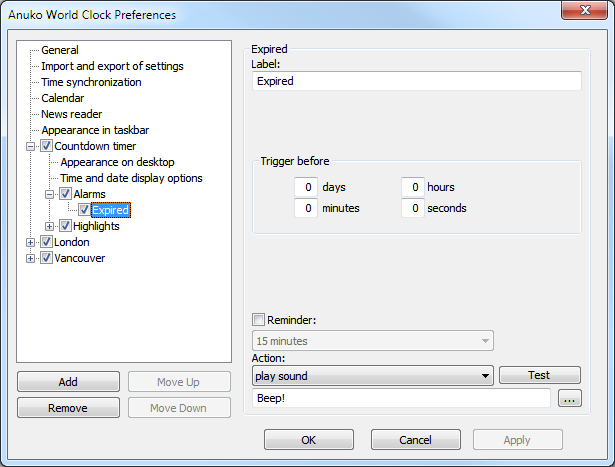Open Time synchronization settings
Screen dimensions: 615x467
tap(91, 82)
